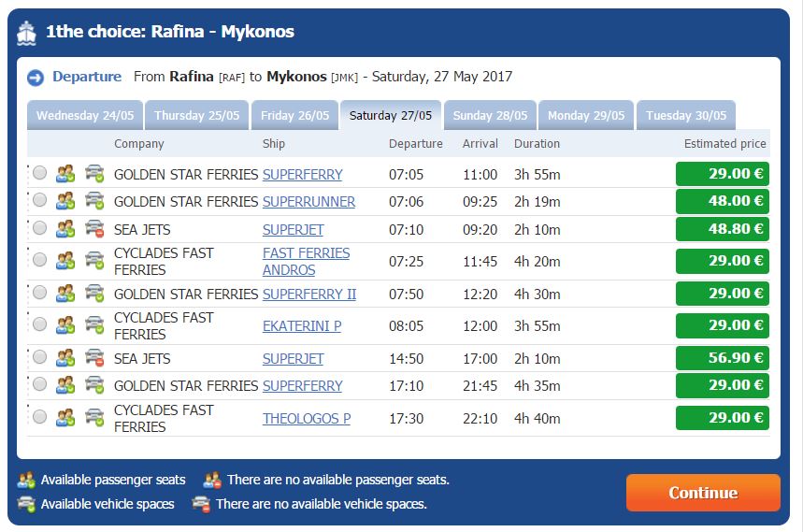
Task: Select the 07:05 SUPERFERRY sailing radio button
Action: point(39,173)
